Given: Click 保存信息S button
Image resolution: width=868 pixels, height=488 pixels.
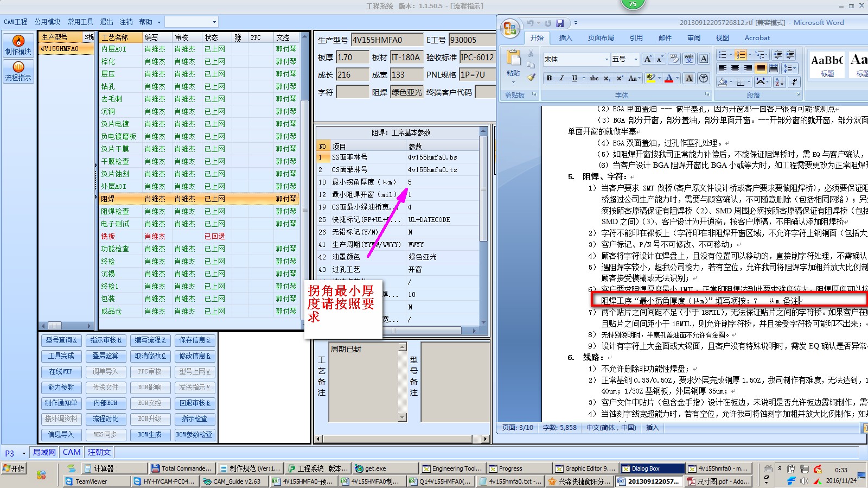Looking at the screenshot, I should point(194,340).
